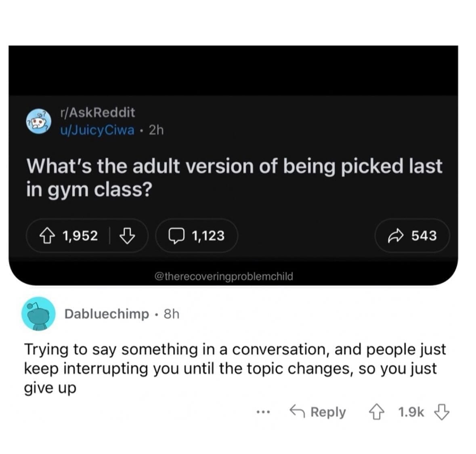Open the comment's three-dot options menu
The image size is (476, 454).
[262, 412]
